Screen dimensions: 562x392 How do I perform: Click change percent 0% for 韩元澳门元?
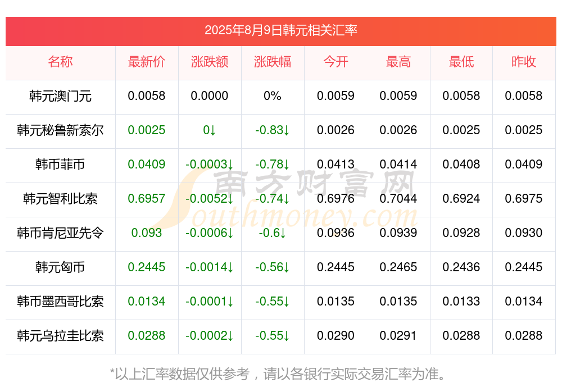tap(273, 95)
